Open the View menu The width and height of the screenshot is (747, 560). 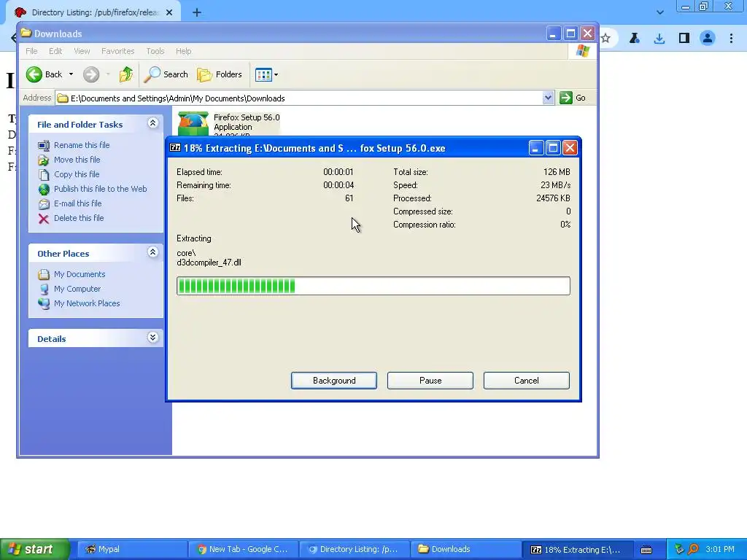pyautogui.click(x=82, y=51)
